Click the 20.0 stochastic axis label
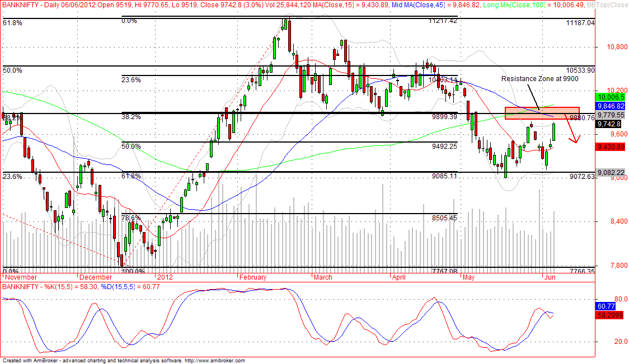This screenshot has width=629, height=364. (x=621, y=342)
